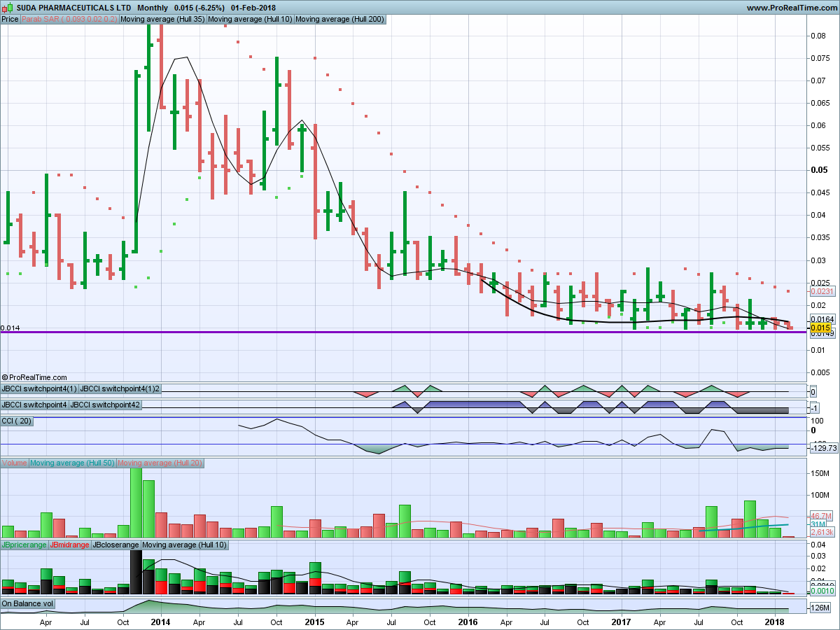Click the 2015 year label on time axis
The height and width of the screenshot is (630, 840).
[314, 622]
